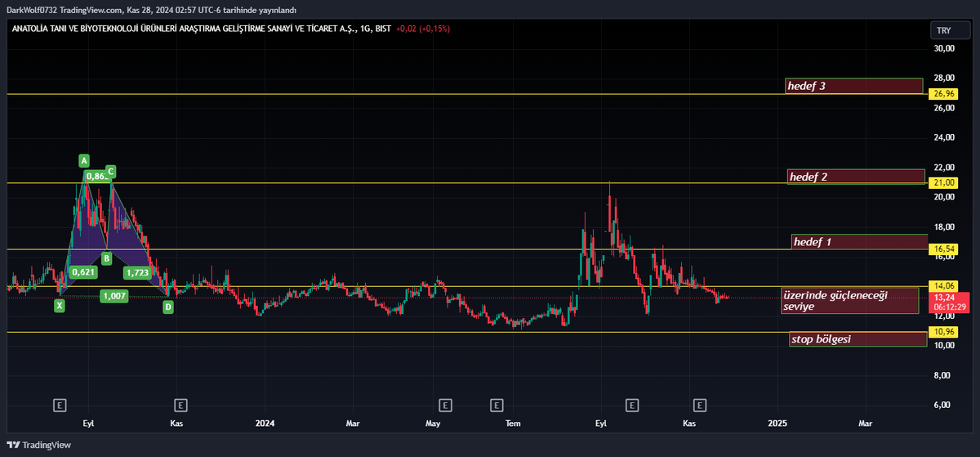Click the 21,00 price line label

point(944,182)
